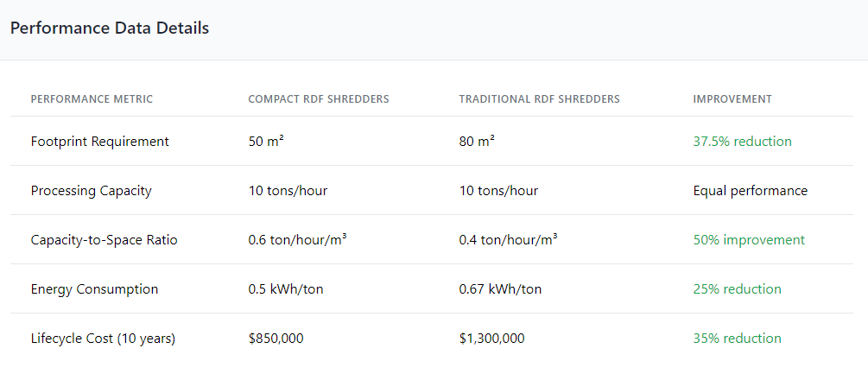This screenshot has width=868, height=380.
Task: Click the Processing Capacity row label
Action: tap(92, 191)
